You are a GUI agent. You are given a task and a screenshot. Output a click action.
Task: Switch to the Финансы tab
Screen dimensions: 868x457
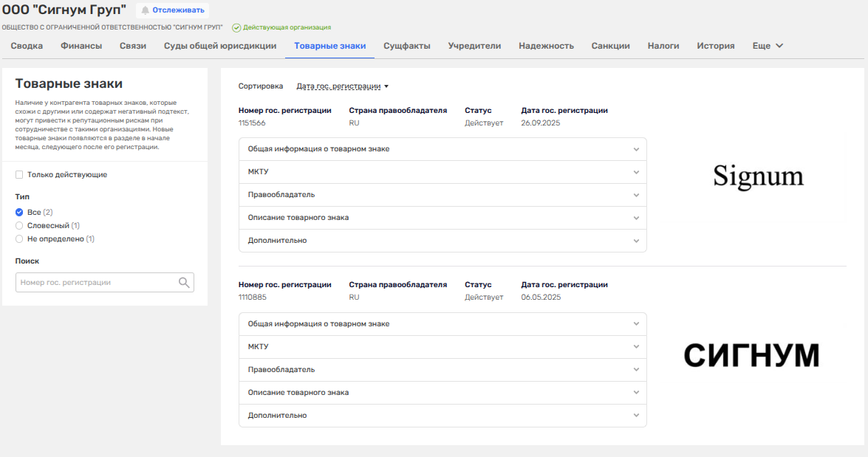coord(81,46)
